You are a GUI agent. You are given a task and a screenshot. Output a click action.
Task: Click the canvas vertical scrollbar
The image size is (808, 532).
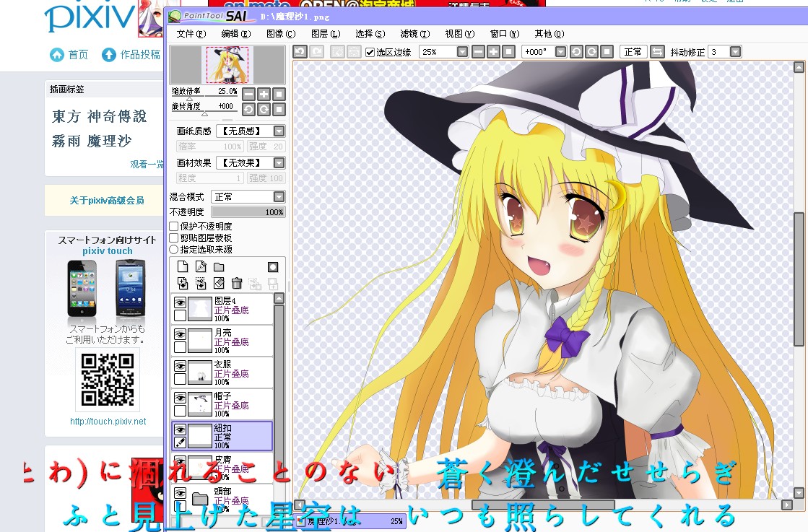(x=799, y=279)
